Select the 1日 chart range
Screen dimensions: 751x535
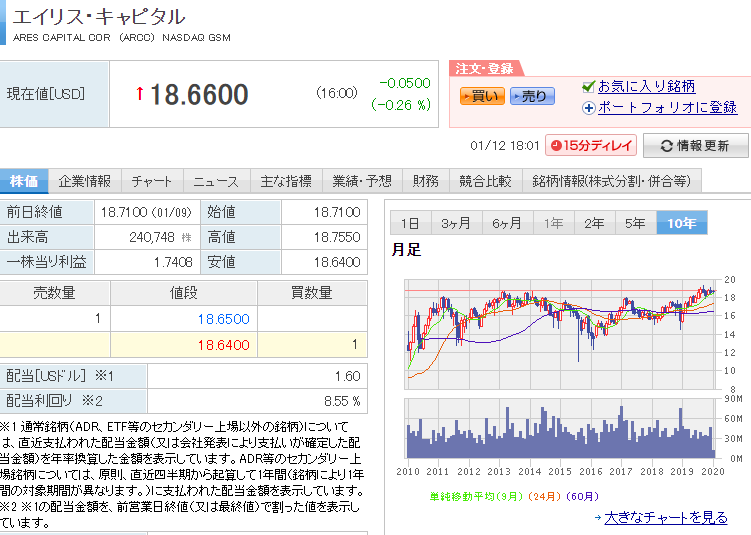tap(410, 223)
